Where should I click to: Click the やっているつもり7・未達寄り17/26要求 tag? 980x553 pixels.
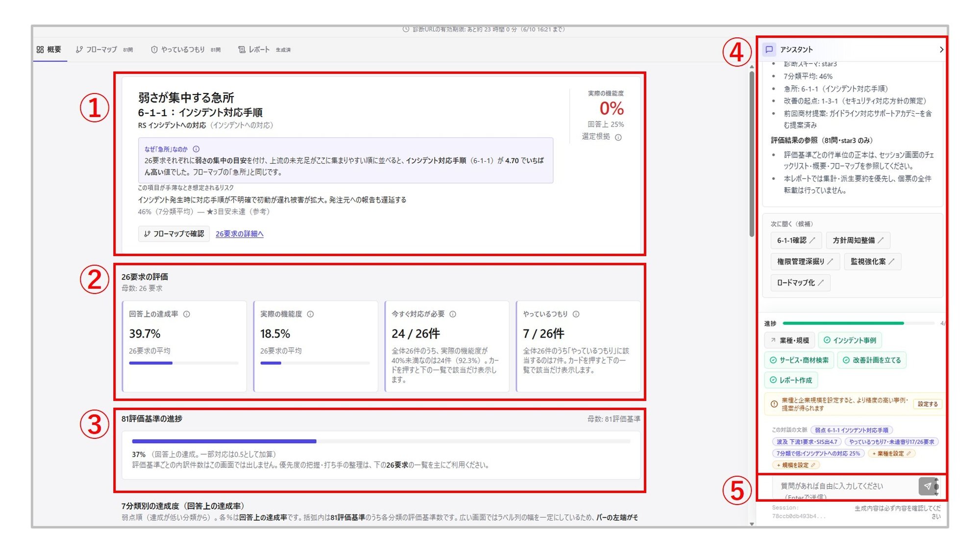pyautogui.click(x=891, y=442)
